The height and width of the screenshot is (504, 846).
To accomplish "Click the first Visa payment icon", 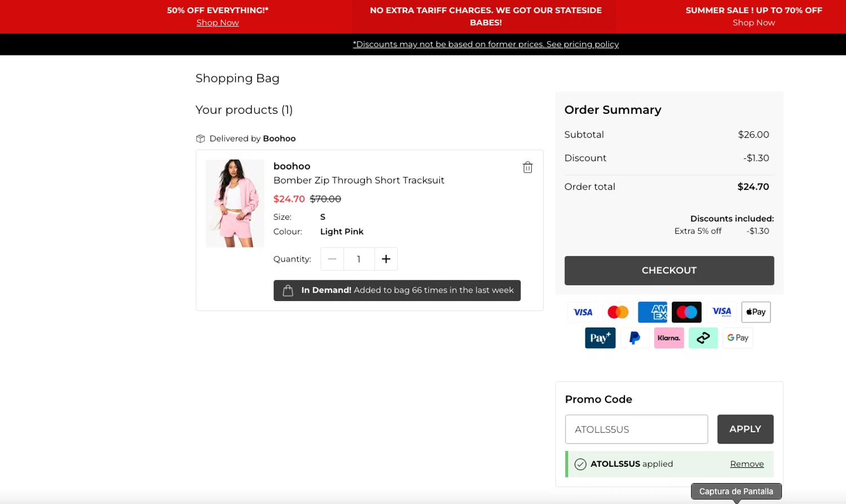I will [x=583, y=312].
